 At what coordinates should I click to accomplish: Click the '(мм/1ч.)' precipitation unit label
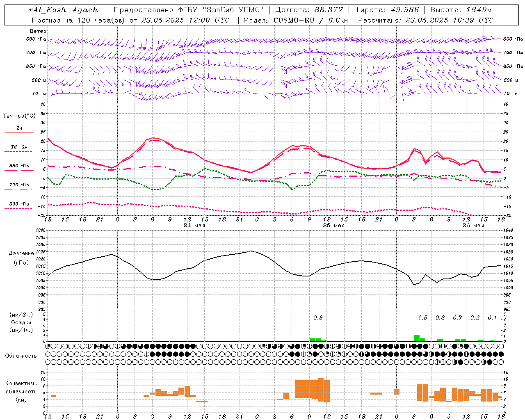[21, 330]
